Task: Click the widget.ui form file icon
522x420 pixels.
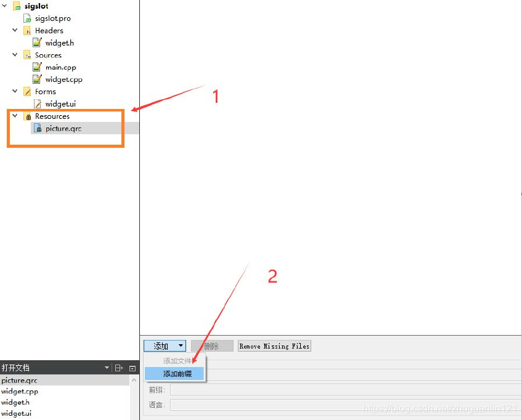Action: [38, 103]
